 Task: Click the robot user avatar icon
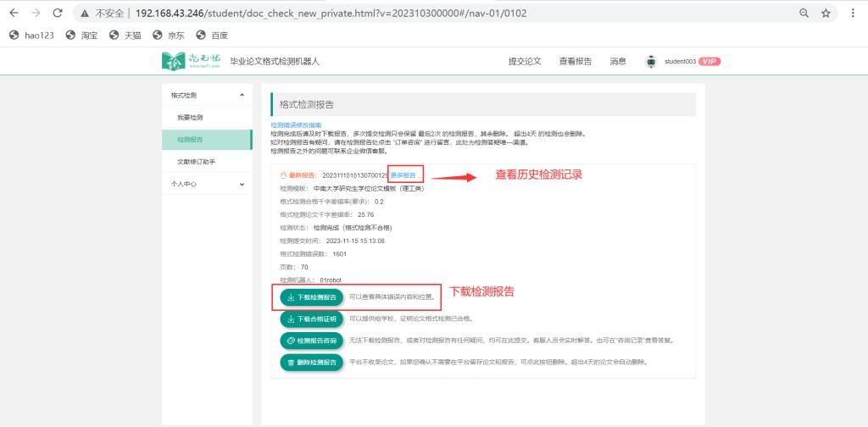651,61
